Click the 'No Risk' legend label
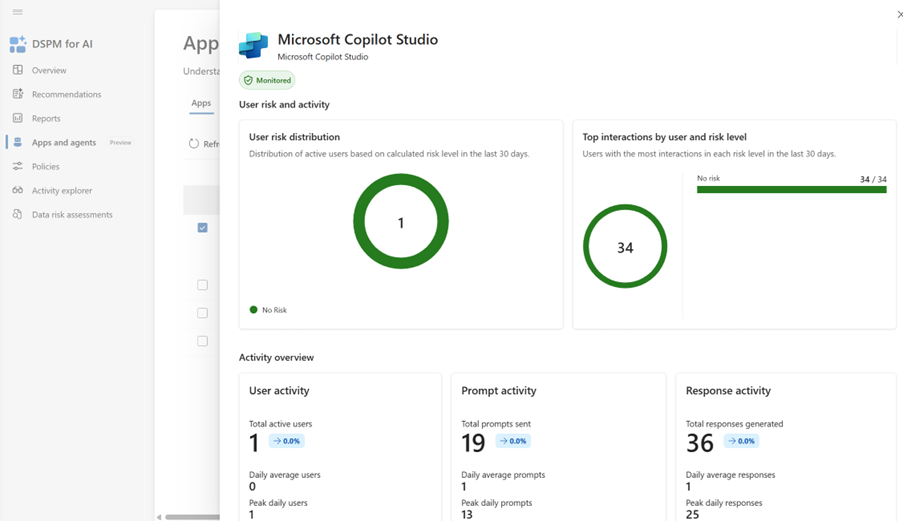The height and width of the screenshot is (521, 903). click(275, 310)
